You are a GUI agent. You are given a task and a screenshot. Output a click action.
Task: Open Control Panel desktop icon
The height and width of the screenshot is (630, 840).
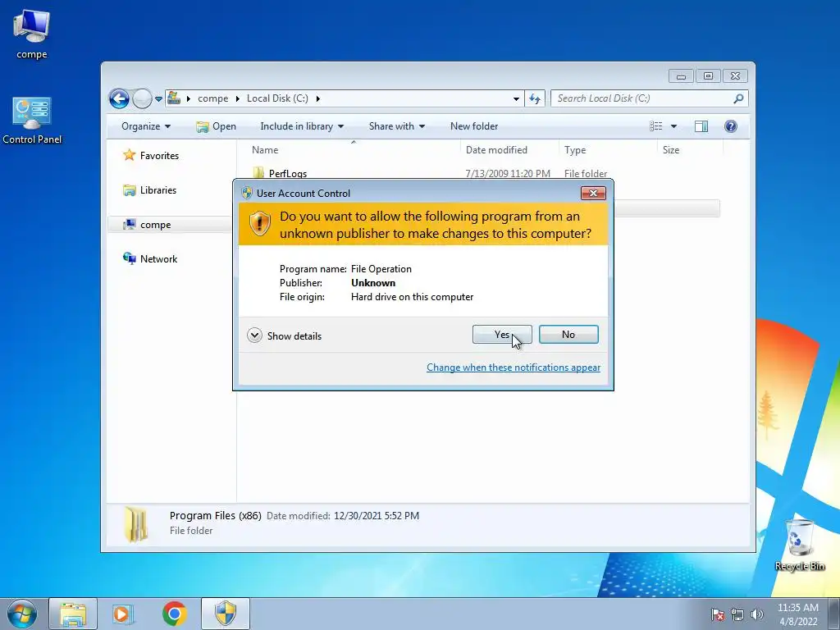32,121
